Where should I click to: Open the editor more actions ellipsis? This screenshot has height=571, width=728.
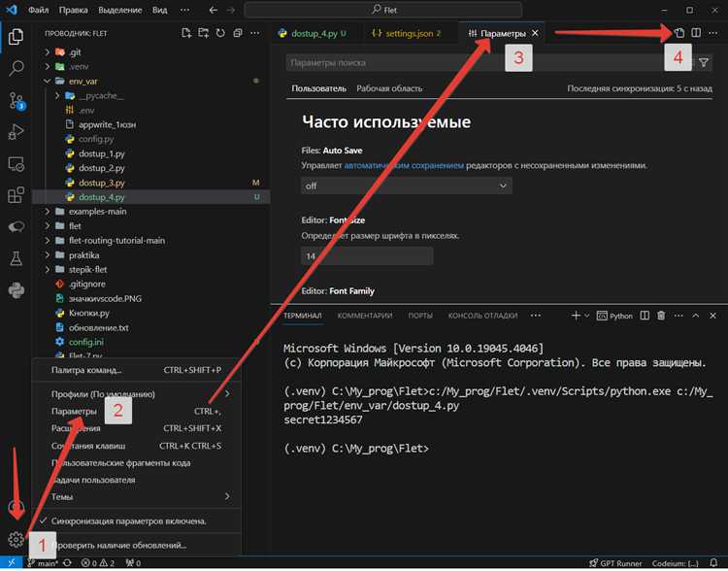click(713, 33)
